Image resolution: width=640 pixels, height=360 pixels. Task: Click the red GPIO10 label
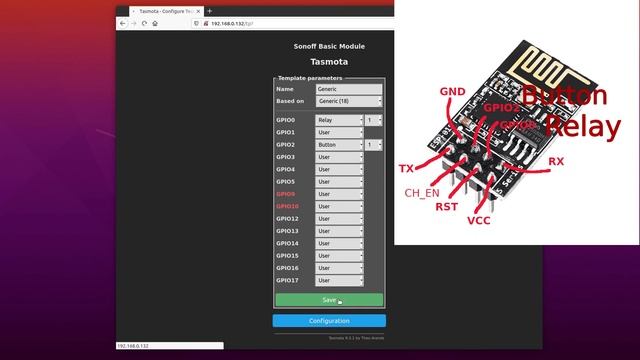pyautogui.click(x=287, y=207)
